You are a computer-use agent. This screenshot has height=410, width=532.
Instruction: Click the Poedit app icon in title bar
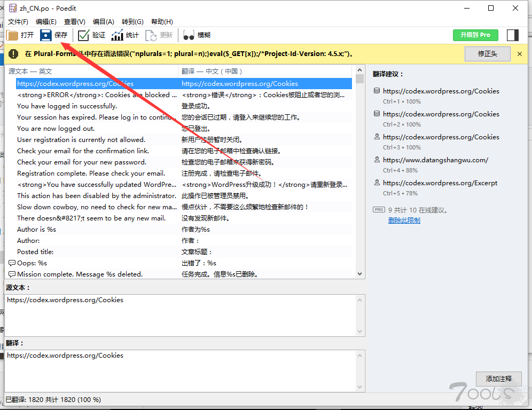[x=13, y=8]
